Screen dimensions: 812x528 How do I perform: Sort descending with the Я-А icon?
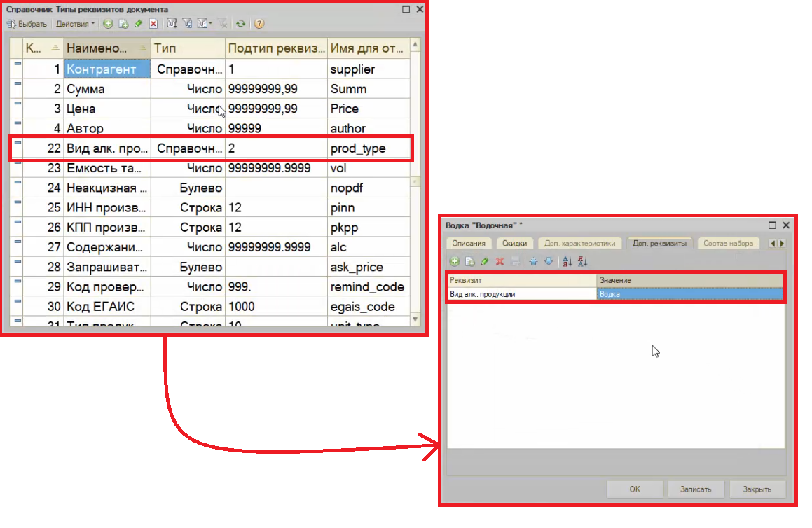(582, 261)
